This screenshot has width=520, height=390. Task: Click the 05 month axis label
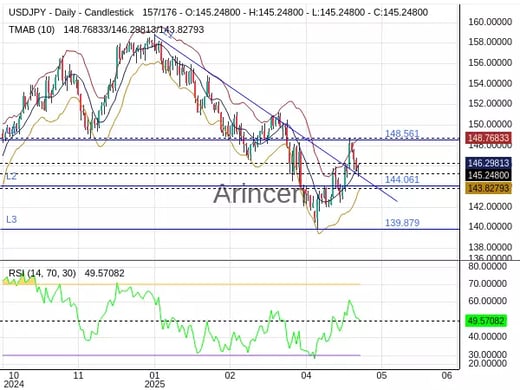point(382,376)
